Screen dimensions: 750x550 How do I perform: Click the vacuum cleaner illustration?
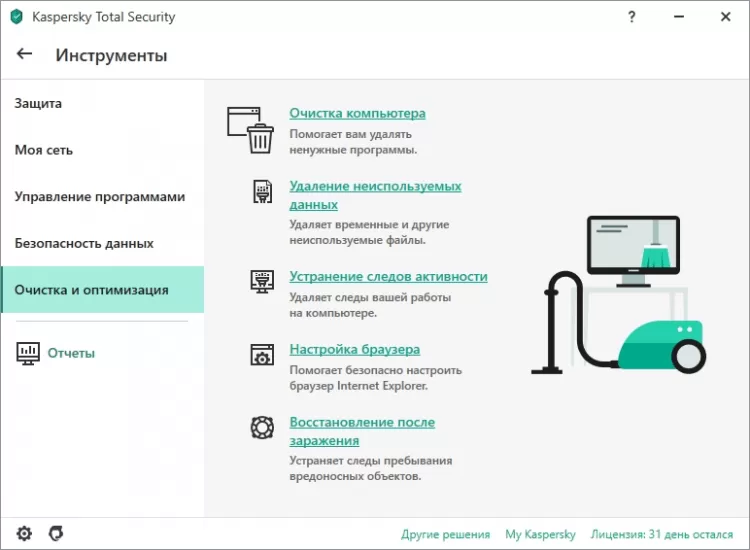point(618,295)
